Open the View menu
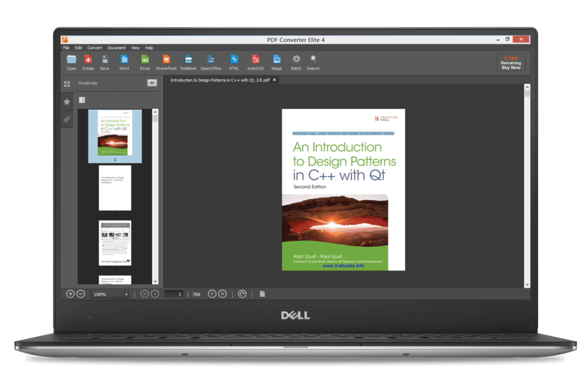This screenshot has height=373, width=588. pos(135,48)
